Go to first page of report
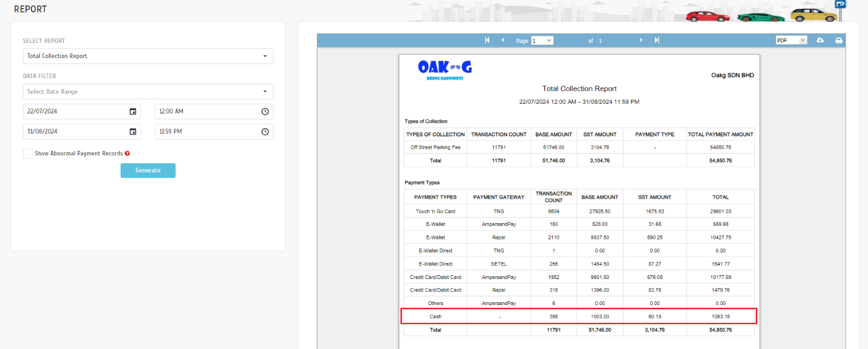The image size is (868, 349). pos(487,40)
